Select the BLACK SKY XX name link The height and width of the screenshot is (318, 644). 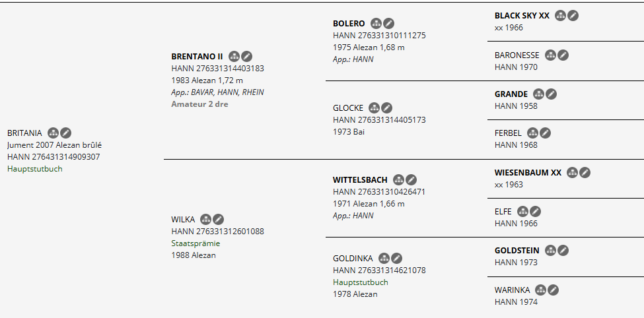tap(522, 15)
